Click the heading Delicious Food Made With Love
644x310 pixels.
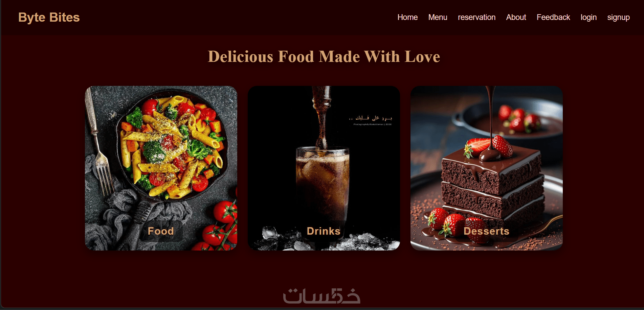tap(324, 56)
